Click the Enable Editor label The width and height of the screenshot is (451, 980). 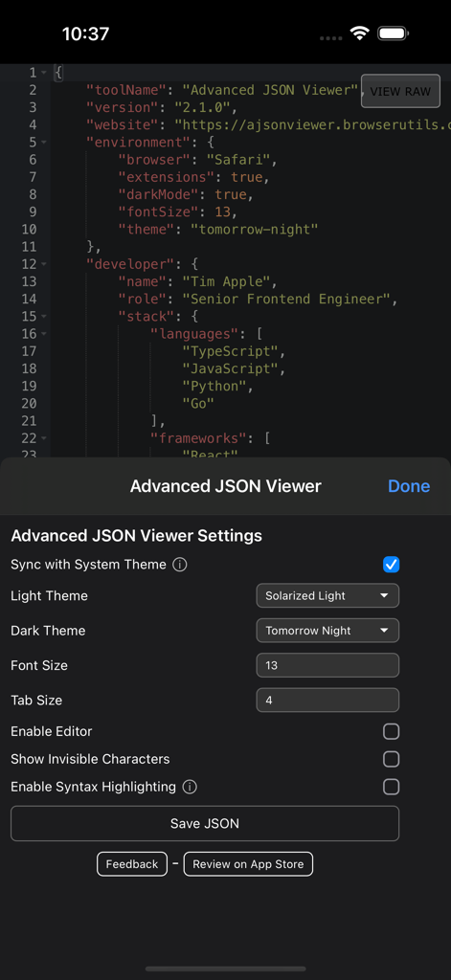52,731
